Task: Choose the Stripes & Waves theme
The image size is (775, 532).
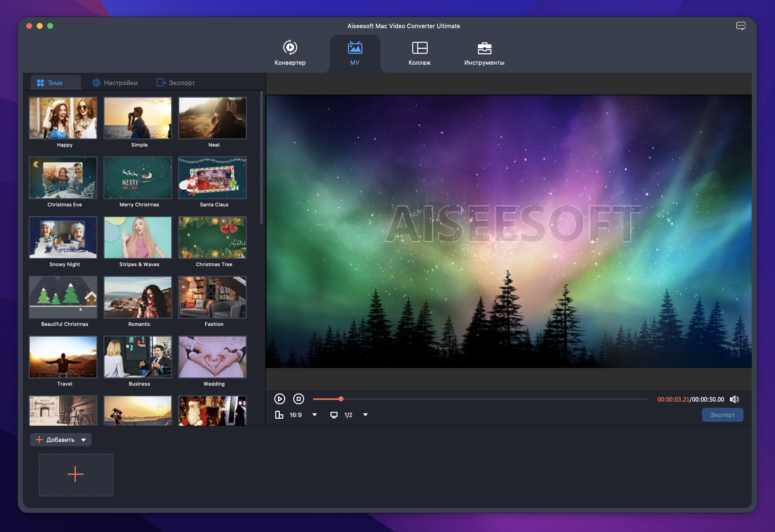Action: 138,237
